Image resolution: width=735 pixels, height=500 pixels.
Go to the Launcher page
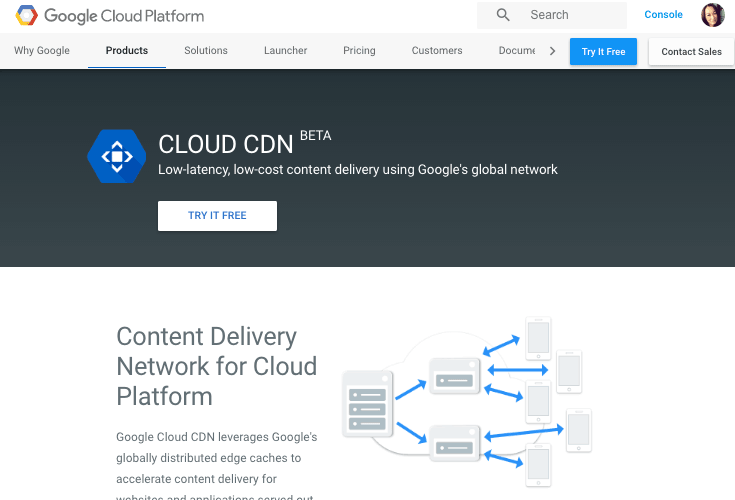point(285,51)
